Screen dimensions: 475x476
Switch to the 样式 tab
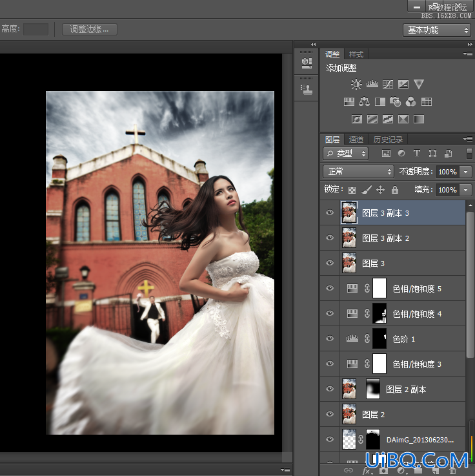point(356,54)
